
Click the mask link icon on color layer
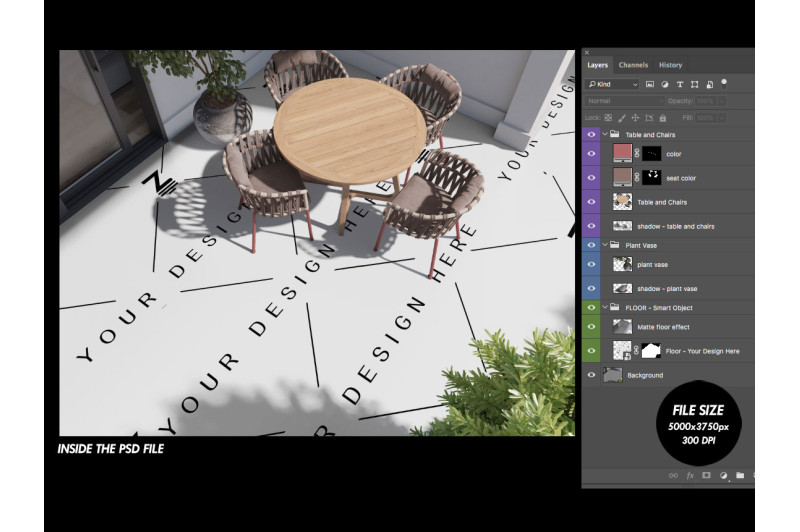[x=637, y=154]
